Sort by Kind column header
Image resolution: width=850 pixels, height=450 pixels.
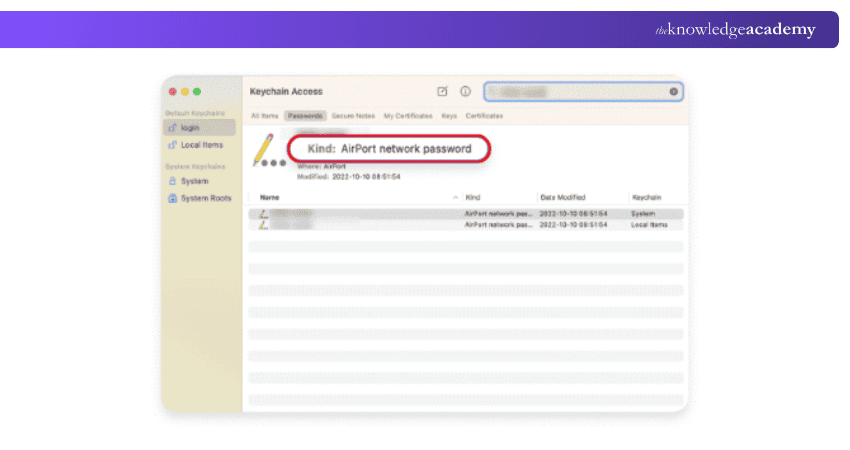[473, 197]
